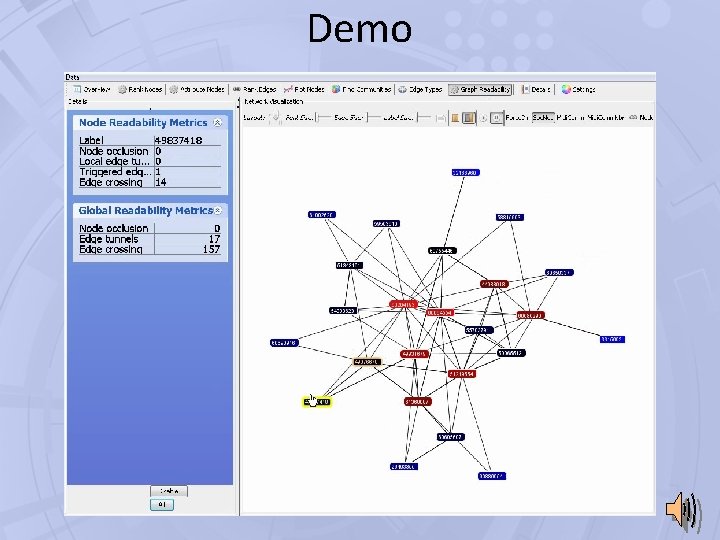720x540 pixels.
Task: Select the Node occlusion row in Node Readability Metrics
Action: coord(150,151)
